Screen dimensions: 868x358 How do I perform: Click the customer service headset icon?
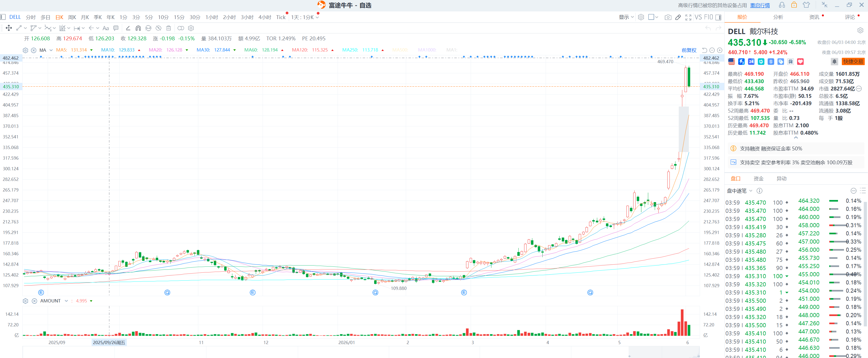[782, 5]
